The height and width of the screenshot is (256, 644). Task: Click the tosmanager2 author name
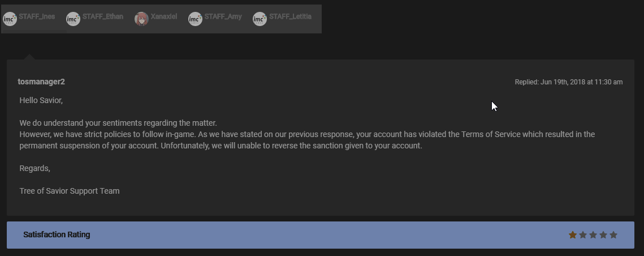coord(41,82)
